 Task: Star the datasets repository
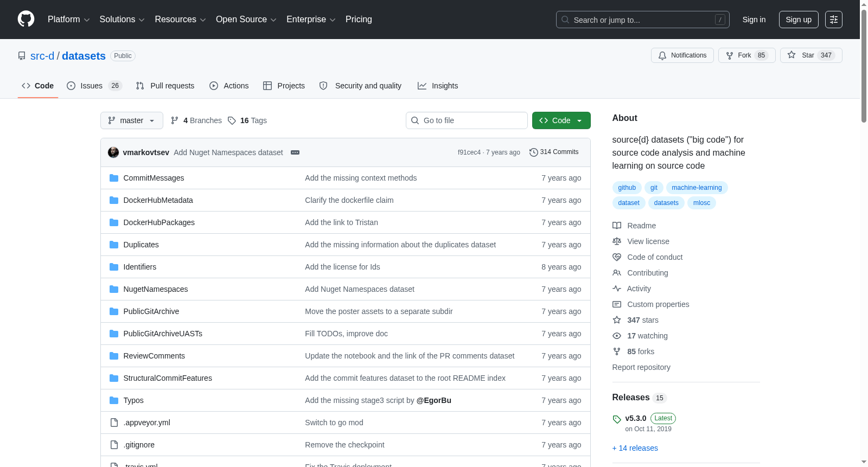(x=811, y=55)
